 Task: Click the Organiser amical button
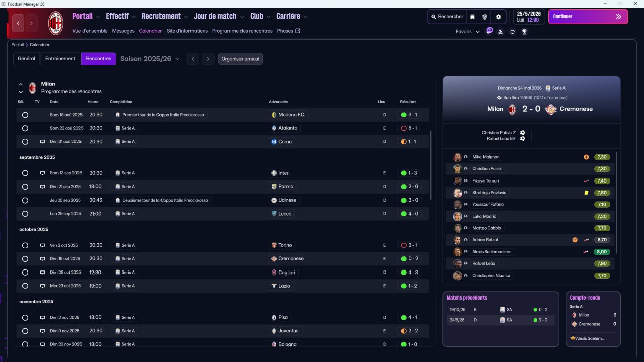coord(240,59)
